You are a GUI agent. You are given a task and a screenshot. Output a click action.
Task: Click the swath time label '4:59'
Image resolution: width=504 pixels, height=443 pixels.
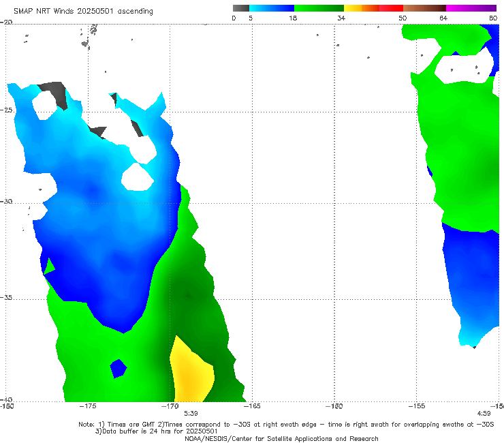[x=484, y=414]
